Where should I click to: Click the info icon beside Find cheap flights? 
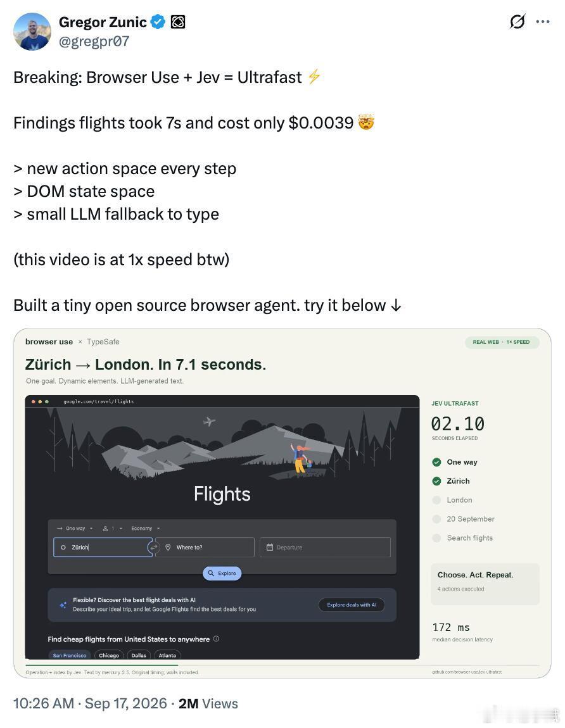coord(216,639)
